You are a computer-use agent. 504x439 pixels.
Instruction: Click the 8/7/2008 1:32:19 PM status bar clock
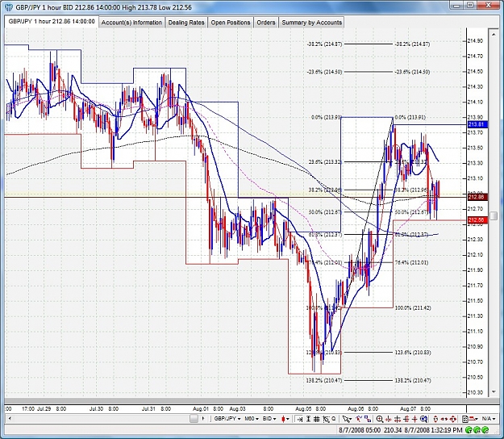tap(433, 429)
